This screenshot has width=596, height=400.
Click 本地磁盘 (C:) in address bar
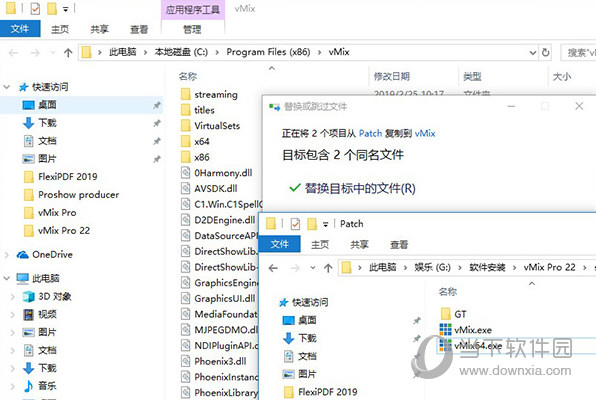pos(181,52)
